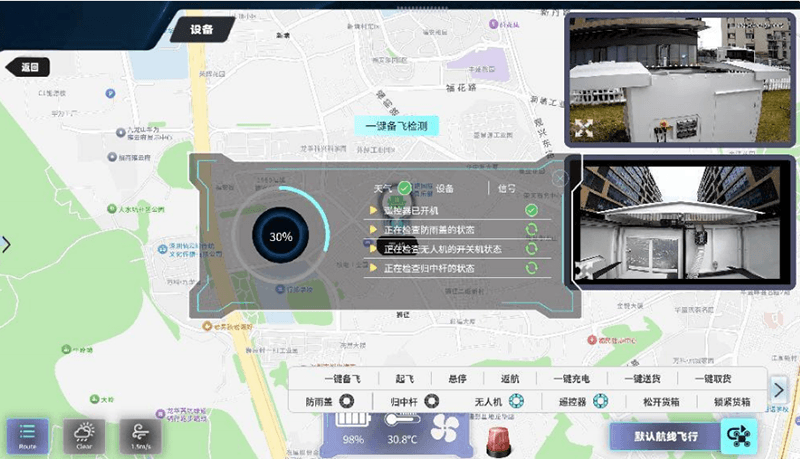Click the 一键备飞检测 label
The width and height of the screenshot is (800, 459).
(x=396, y=126)
